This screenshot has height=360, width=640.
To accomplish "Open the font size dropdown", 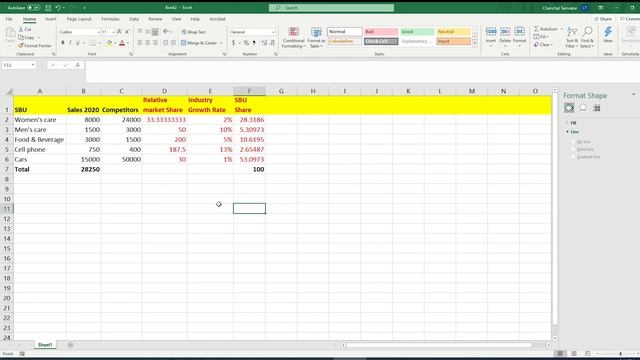I will (113, 32).
